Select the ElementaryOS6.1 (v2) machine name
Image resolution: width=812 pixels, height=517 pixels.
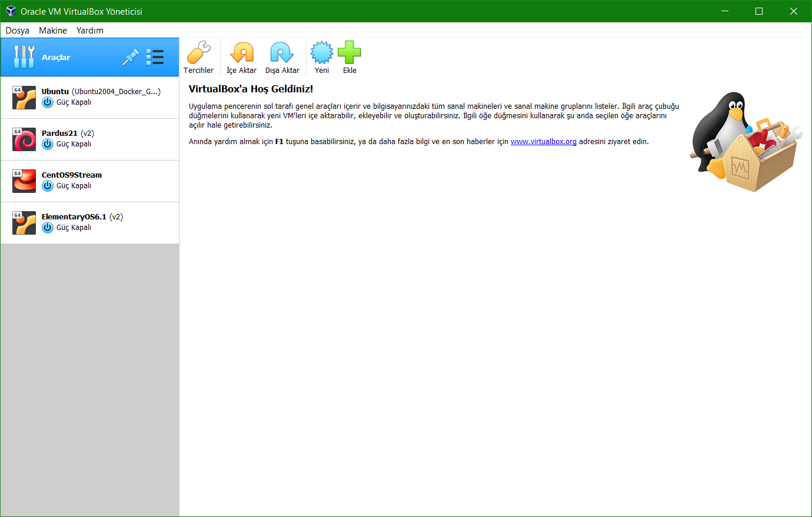[x=82, y=217]
